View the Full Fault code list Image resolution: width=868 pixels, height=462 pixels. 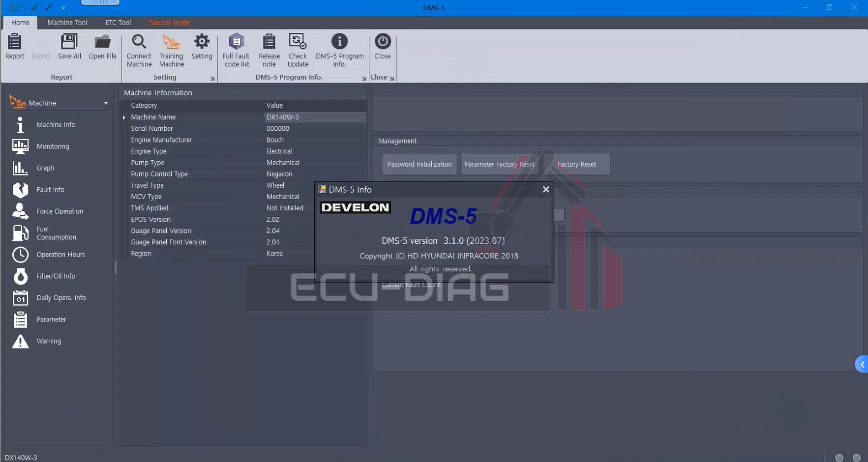pos(237,51)
